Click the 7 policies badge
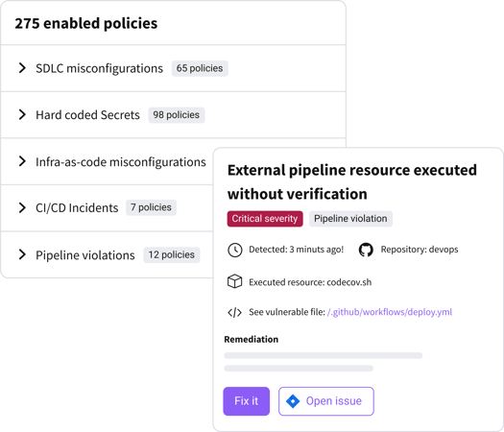Screen dimensions: 504x432 pos(151,207)
